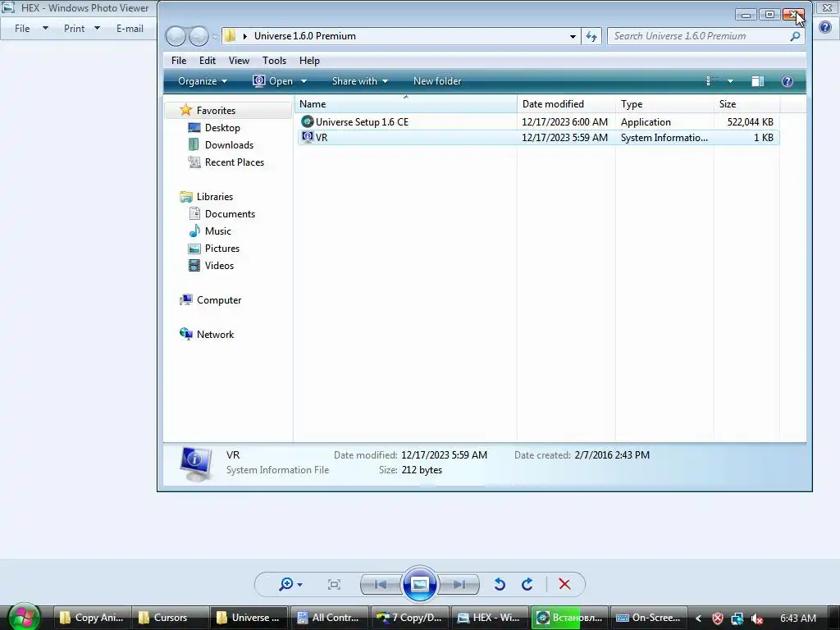The width and height of the screenshot is (840, 630).
Task: Open the Organize dropdown
Action: coord(203,81)
